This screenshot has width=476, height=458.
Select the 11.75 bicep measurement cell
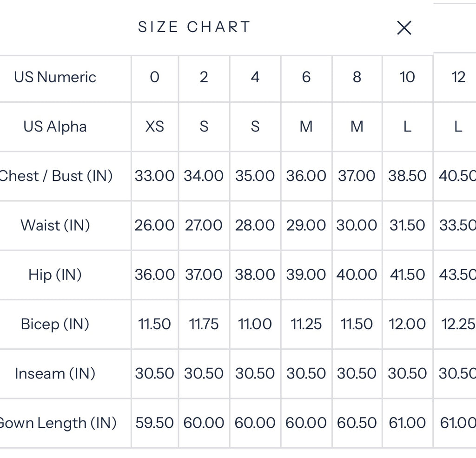(204, 324)
